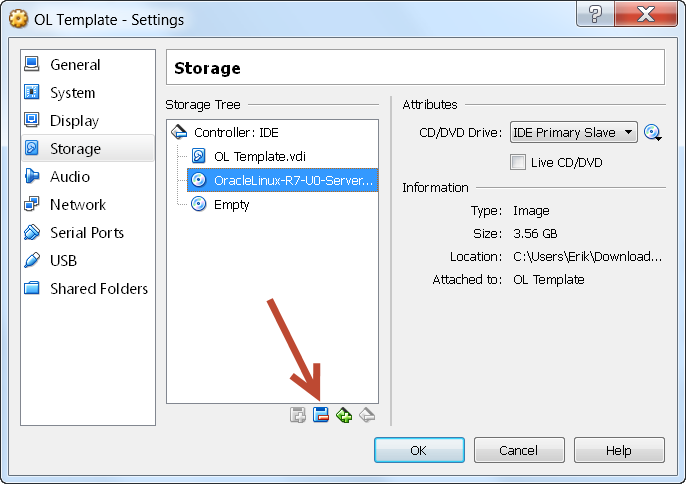The height and width of the screenshot is (484, 686).
Task: Select Controller: IDE in Storage Tree
Action: coord(236,132)
